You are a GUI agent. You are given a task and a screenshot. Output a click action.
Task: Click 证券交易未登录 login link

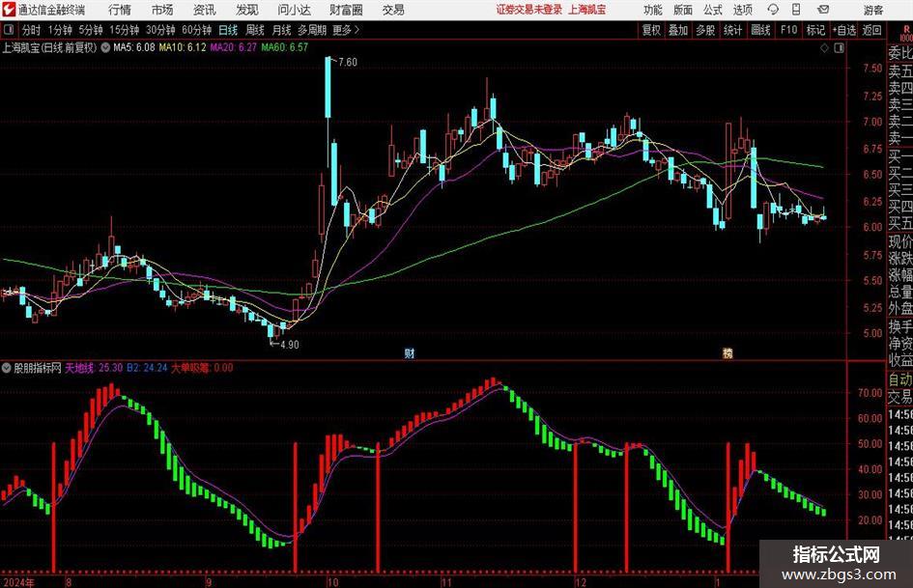529,10
